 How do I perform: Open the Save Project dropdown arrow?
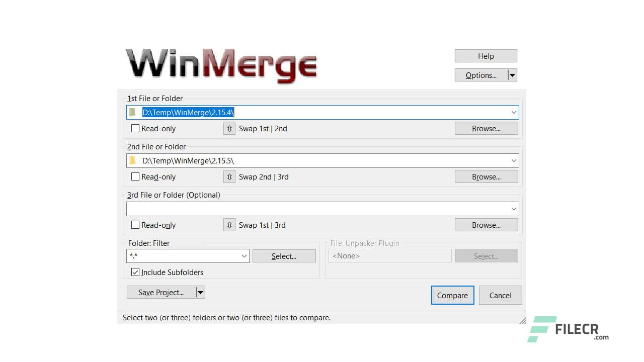pyautogui.click(x=200, y=292)
